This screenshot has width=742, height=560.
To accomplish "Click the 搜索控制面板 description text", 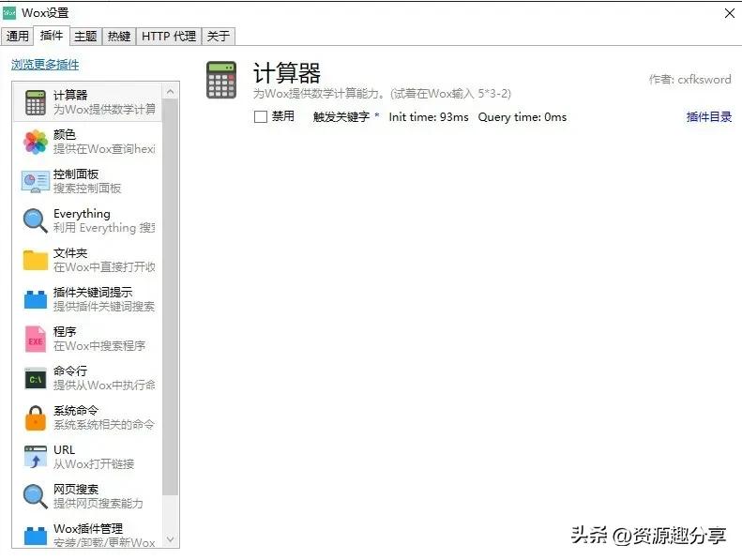I will point(87,189).
